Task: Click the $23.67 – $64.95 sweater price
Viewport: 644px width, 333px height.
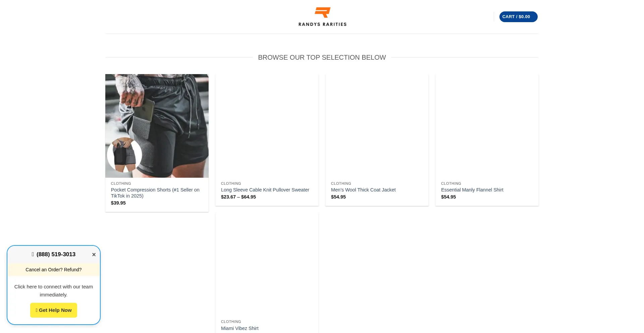Action: click(238, 197)
